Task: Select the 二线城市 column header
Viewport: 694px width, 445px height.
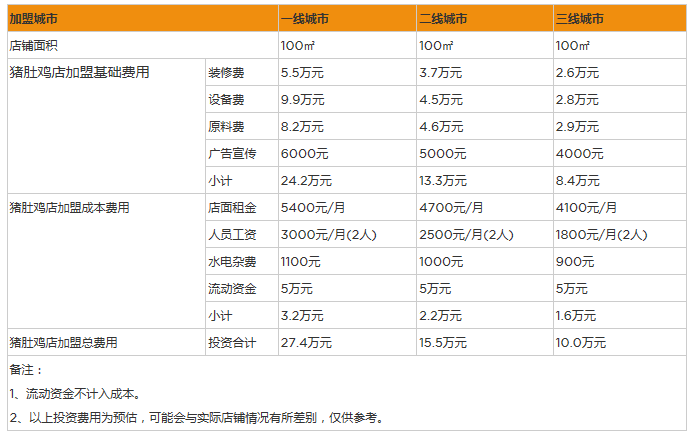Action: click(444, 19)
